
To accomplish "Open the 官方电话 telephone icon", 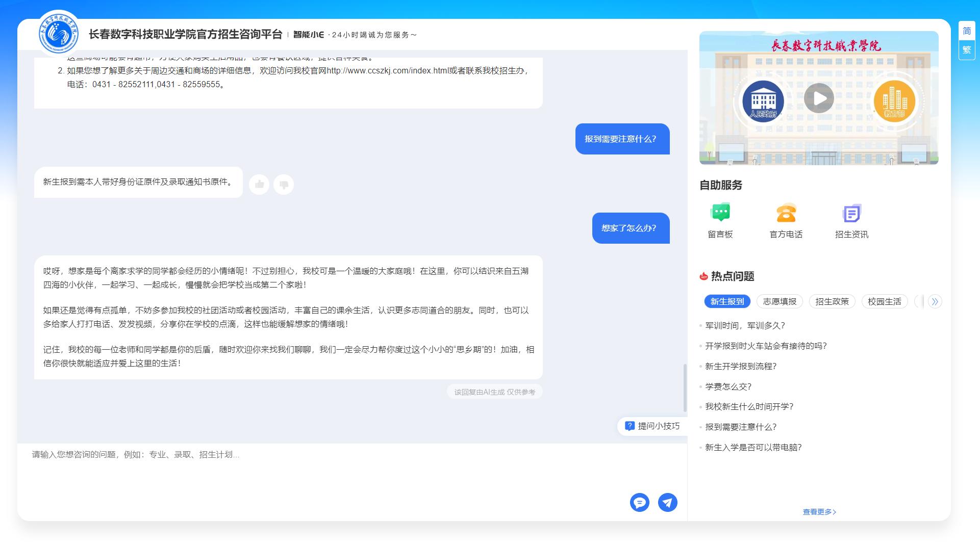I will pos(786,212).
